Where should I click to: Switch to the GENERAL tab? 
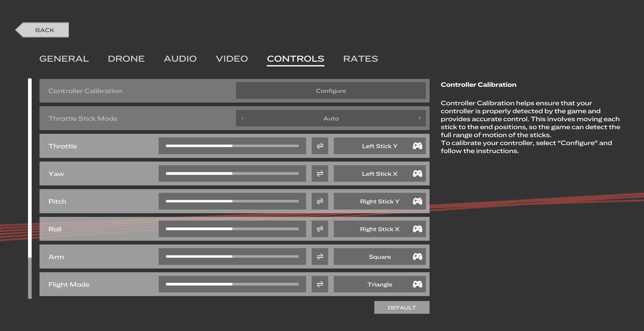coord(64,59)
